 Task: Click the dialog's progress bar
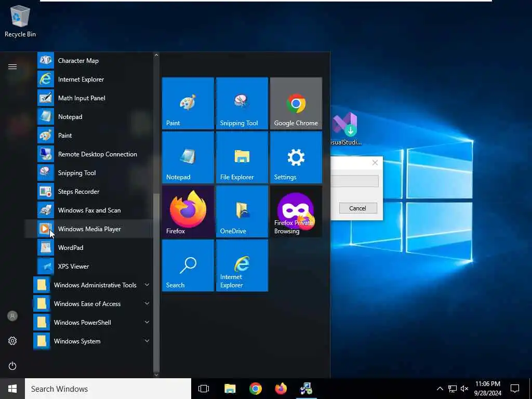click(x=354, y=181)
